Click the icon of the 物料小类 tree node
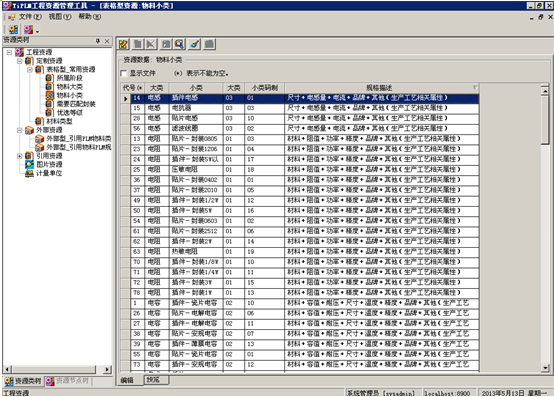554x397 pixels. pos(50,95)
